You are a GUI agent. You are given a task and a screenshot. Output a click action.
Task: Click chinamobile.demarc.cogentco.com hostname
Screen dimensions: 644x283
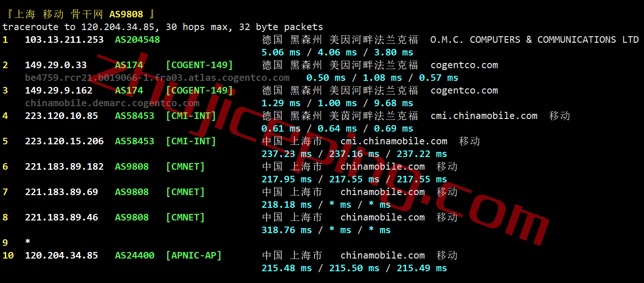pyautogui.click(x=112, y=103)
